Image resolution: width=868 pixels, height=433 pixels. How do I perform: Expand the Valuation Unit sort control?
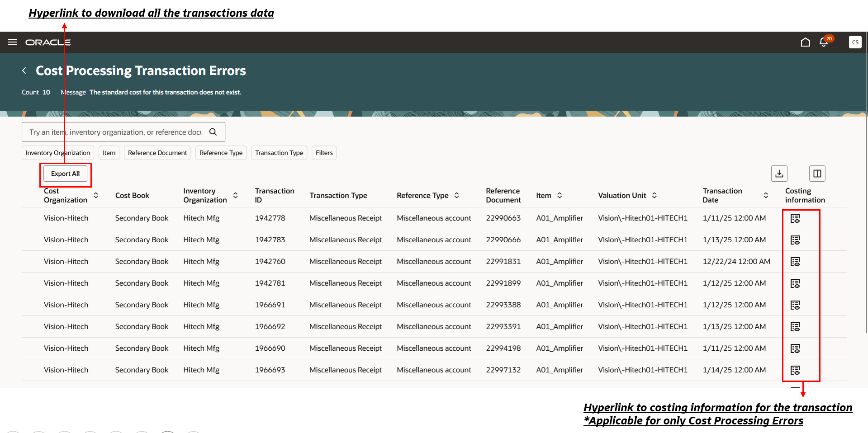coord(654,195)
